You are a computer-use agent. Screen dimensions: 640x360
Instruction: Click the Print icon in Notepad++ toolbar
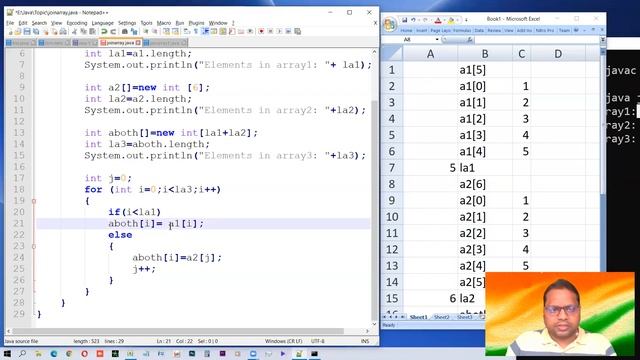point(63,31)
